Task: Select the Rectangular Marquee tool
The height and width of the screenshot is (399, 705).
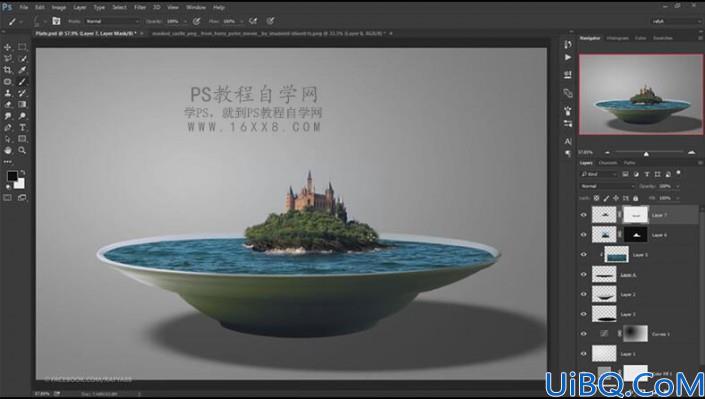Action: 22,47
